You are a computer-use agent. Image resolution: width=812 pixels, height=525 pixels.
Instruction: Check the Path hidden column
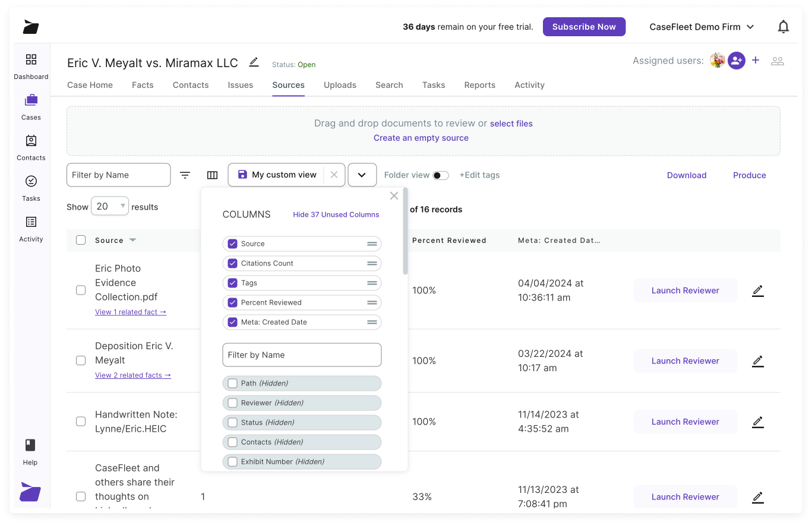tap(232, 383)
